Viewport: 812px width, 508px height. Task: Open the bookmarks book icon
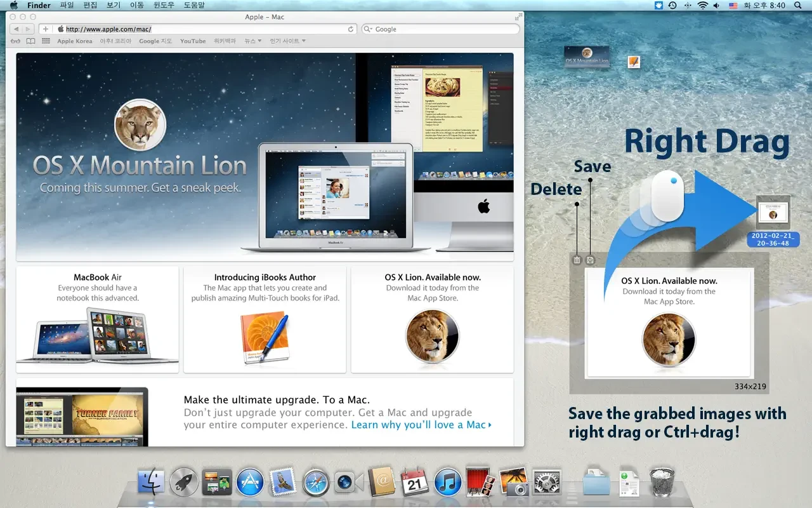31,41
